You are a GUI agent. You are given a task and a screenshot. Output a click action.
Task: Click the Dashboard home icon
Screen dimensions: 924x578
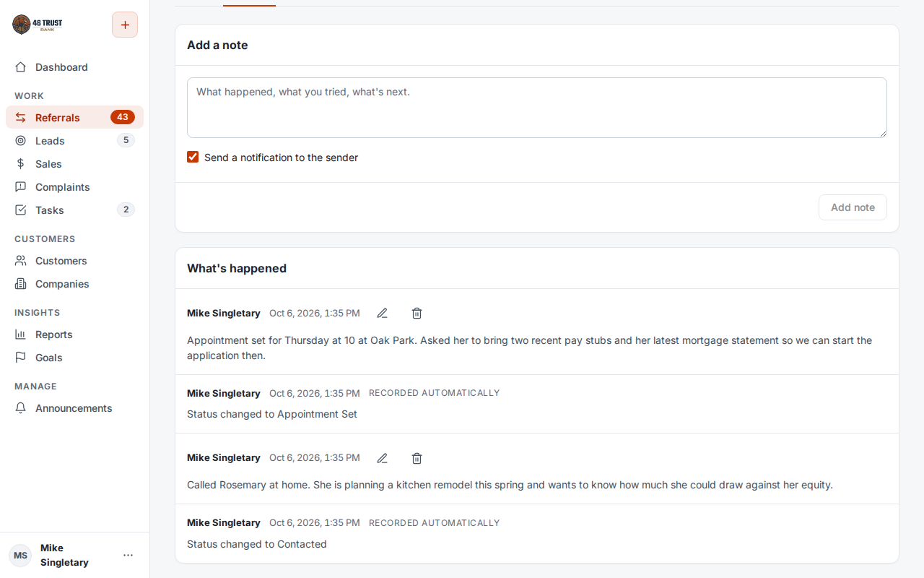21,67
